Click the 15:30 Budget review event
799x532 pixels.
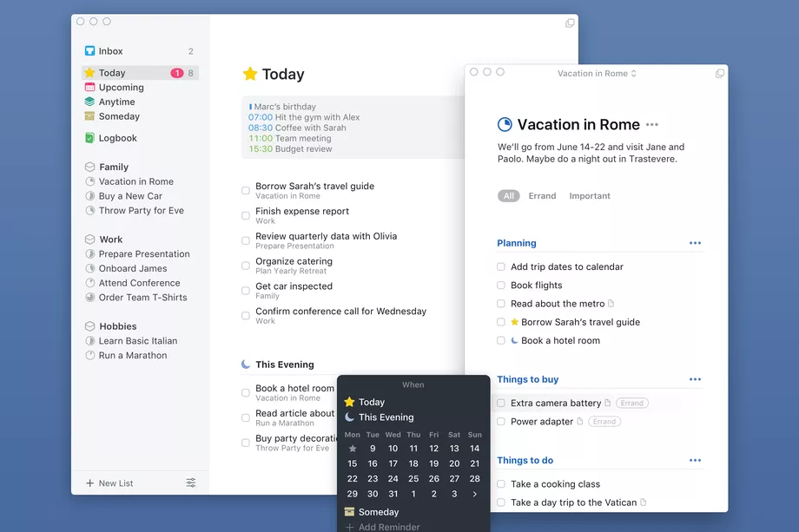290,148
